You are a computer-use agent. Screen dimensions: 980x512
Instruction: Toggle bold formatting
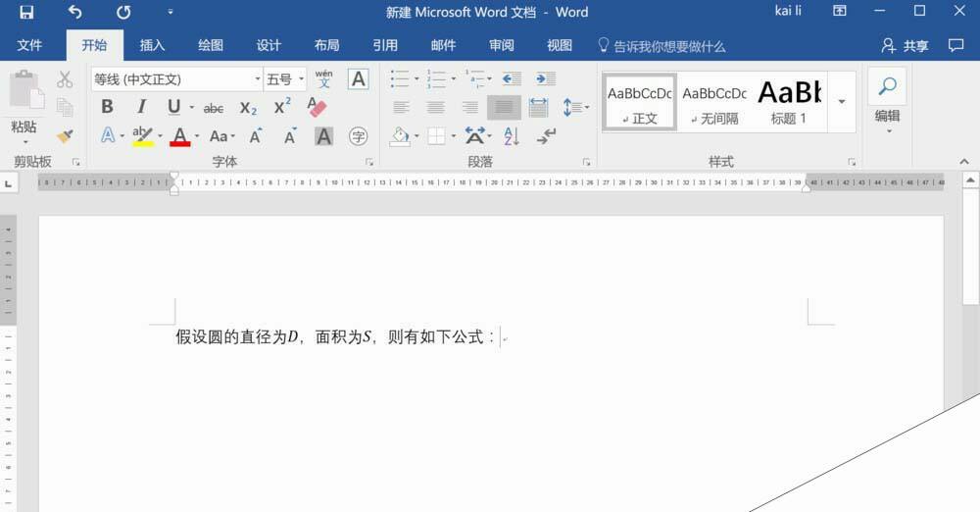[107, 107]
